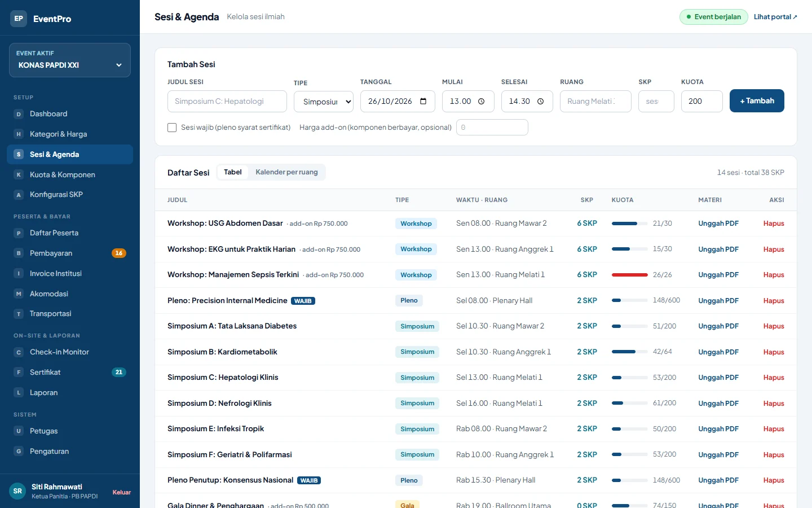The height and width of the screenshot is (508, 812).
Task: Click the Kuota & Komponen K icon
Action: pos(19,175)
